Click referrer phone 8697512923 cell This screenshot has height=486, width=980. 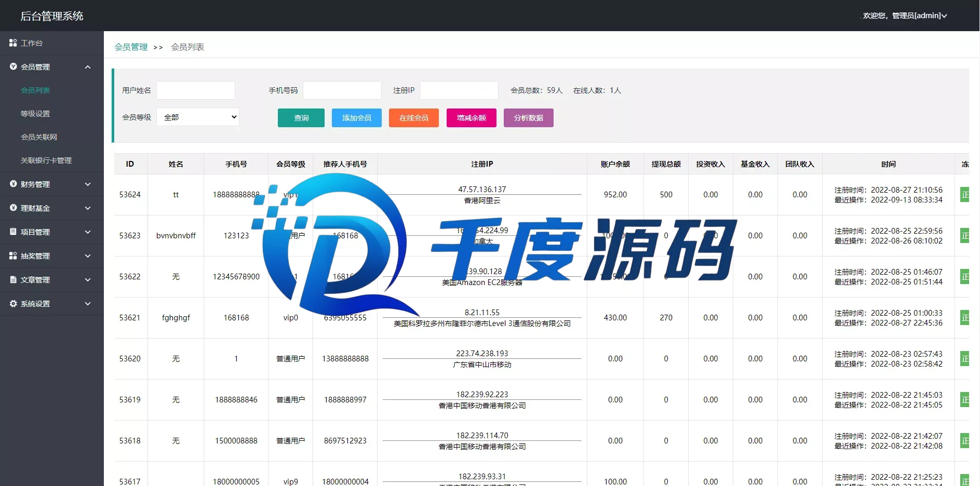point(345,441)
